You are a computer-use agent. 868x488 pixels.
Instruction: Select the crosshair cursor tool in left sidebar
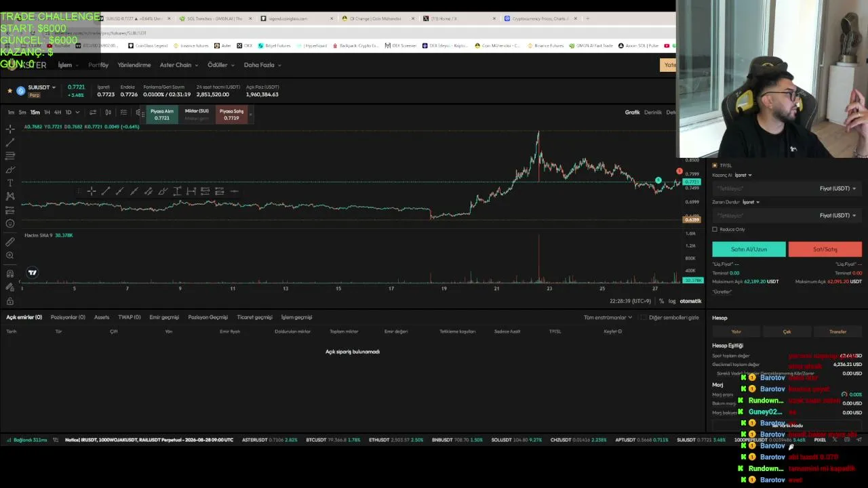(x=10, y=129)
